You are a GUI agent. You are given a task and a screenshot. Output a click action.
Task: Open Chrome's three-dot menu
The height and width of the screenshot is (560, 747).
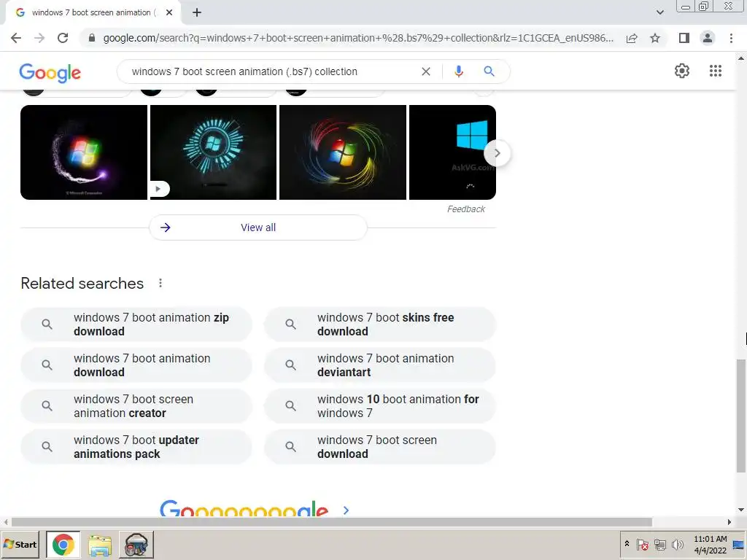click(731, 38)
